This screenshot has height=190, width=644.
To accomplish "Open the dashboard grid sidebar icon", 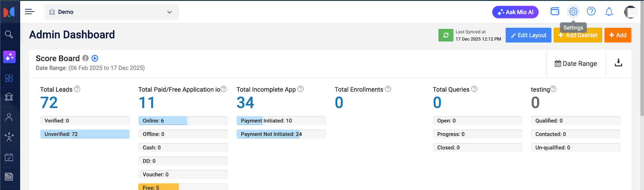I will pos(9,78).
